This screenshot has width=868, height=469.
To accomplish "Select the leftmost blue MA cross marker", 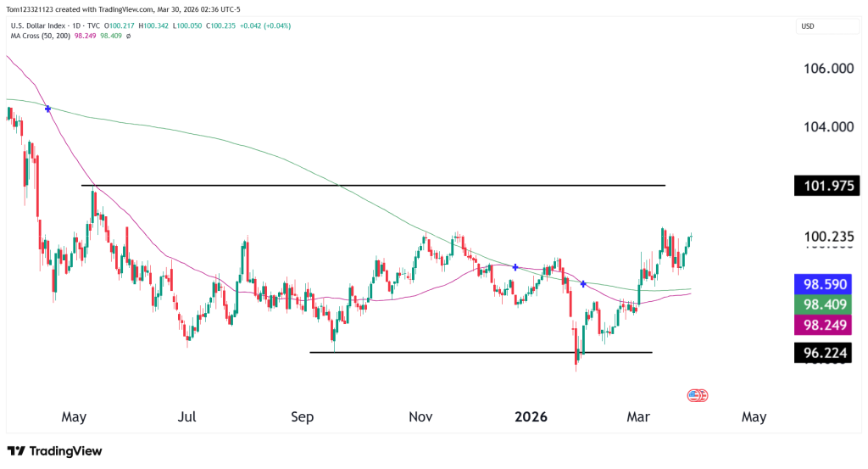I will tap(48, 109).
